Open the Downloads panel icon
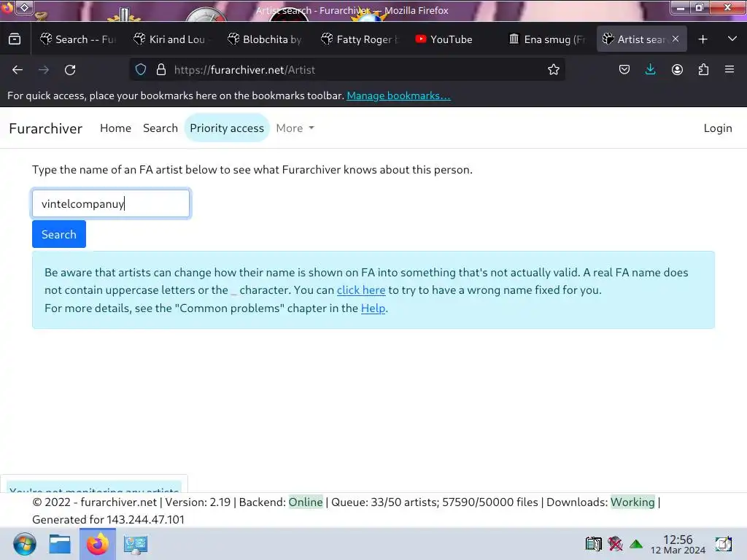 pyautogui.click(x=650, y=70)
